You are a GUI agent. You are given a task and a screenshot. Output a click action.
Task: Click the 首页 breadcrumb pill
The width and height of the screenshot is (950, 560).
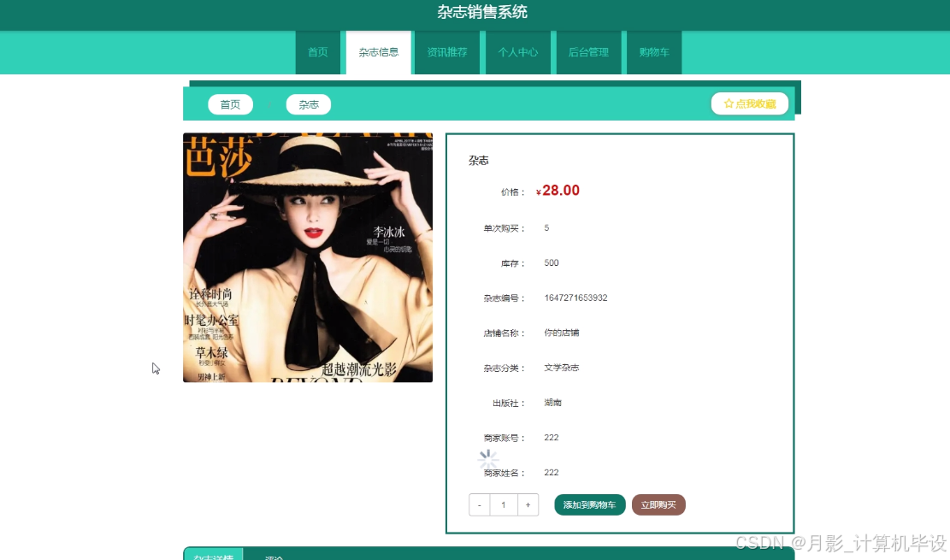click(230, 104)
